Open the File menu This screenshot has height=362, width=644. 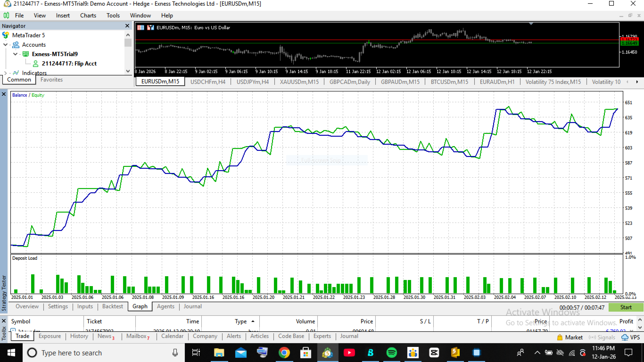19,16
